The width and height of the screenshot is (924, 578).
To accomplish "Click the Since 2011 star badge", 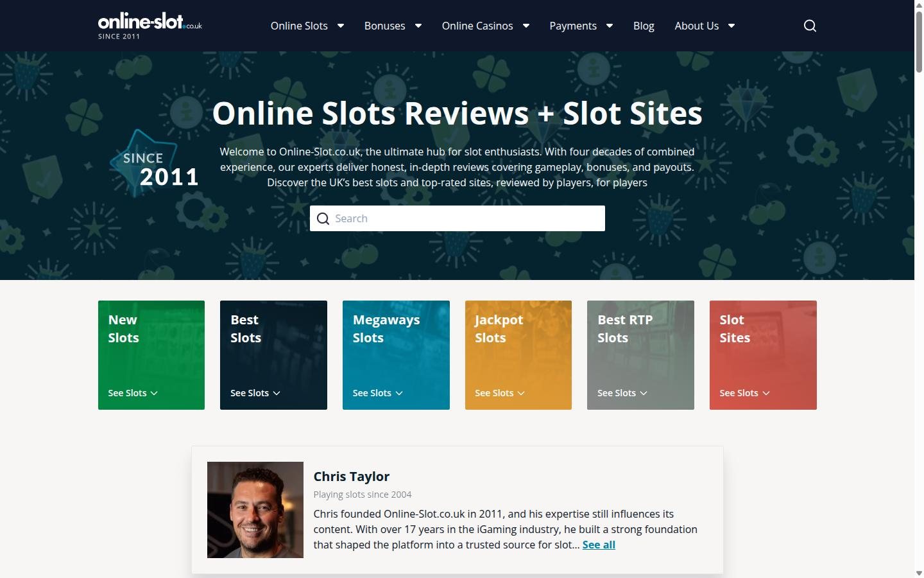I will [154, 164].
